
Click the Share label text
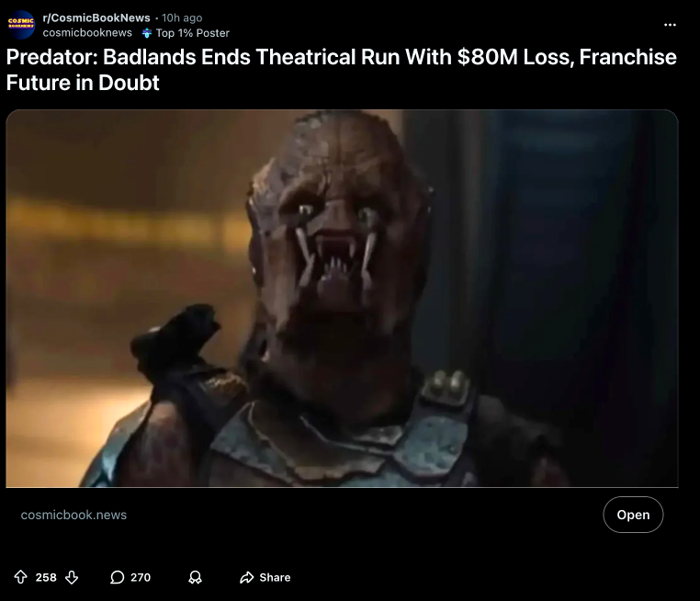275,577
